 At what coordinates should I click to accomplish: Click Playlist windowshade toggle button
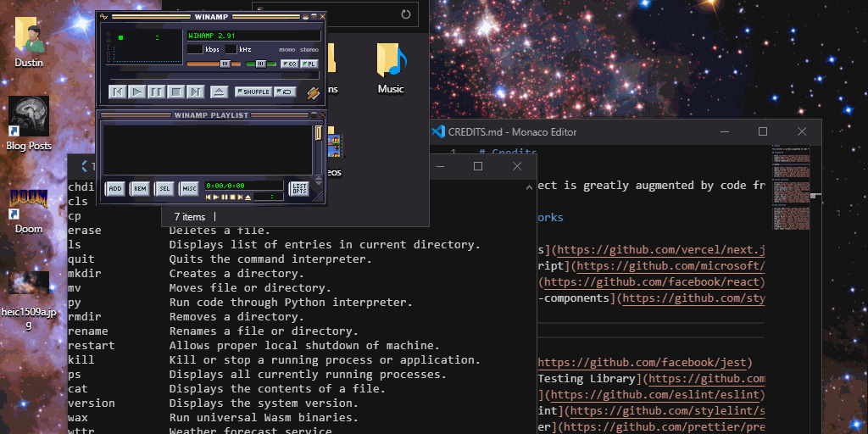[x=314, y=115]
